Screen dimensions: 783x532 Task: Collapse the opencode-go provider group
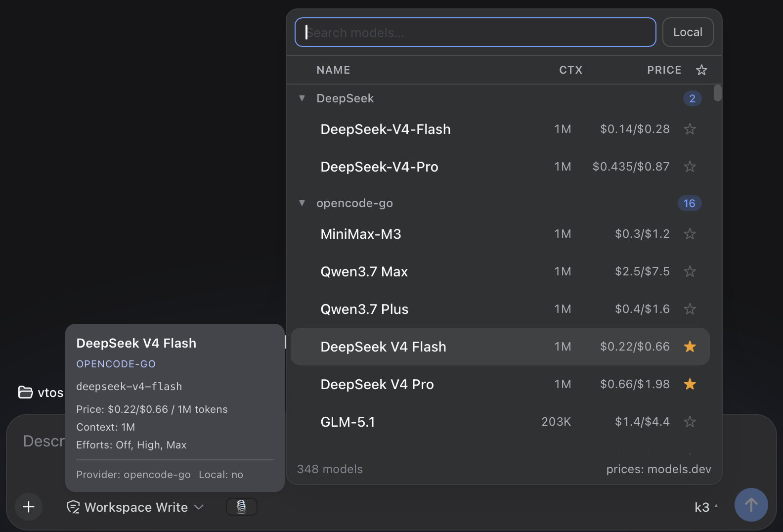click(302, 203)
